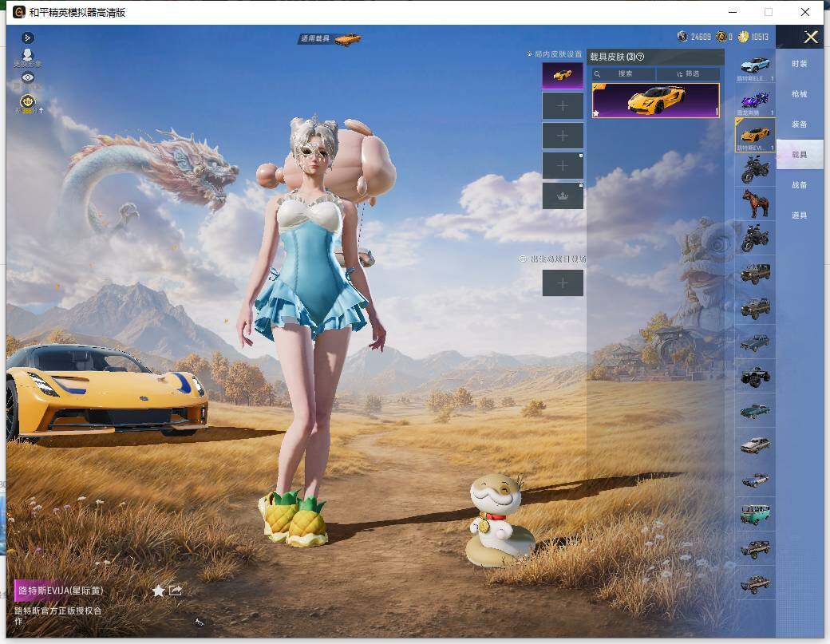This screenshot has height=644, width=830.
Task: Select the dark teal pickup vehicle
Action: pos(755,342)
